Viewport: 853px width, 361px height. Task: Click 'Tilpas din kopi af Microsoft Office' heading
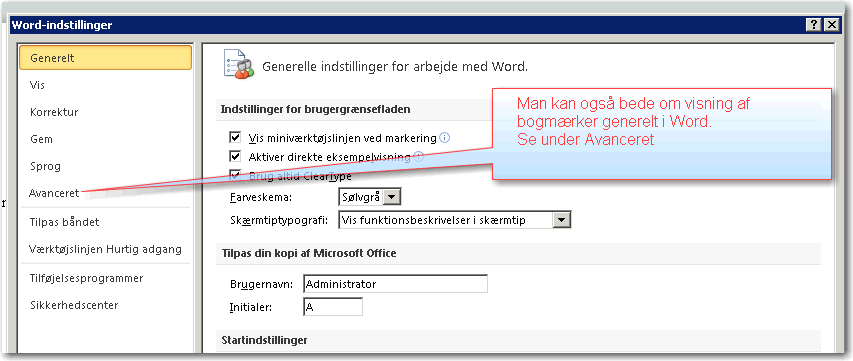[309, 253]
